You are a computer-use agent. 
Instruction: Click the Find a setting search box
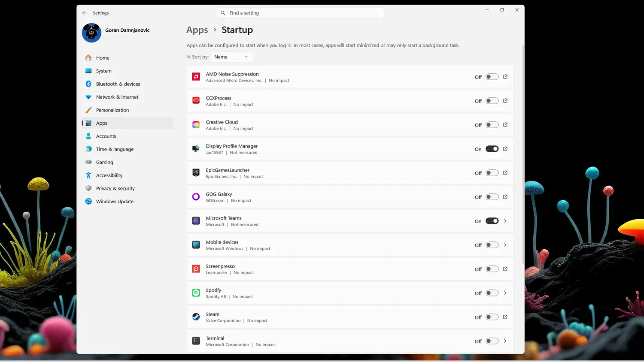click(301, 13)
